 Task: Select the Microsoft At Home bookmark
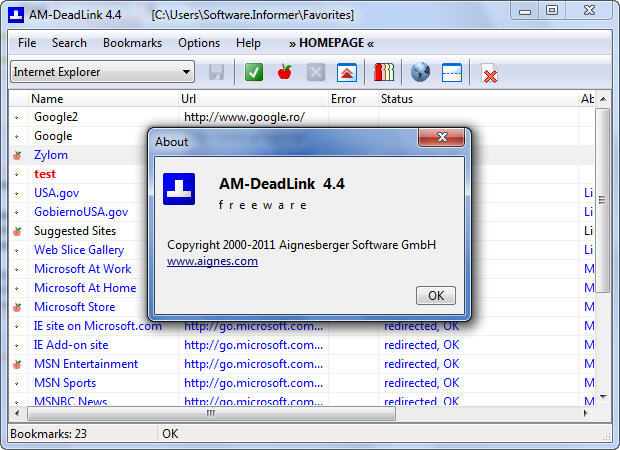[85, 288]
